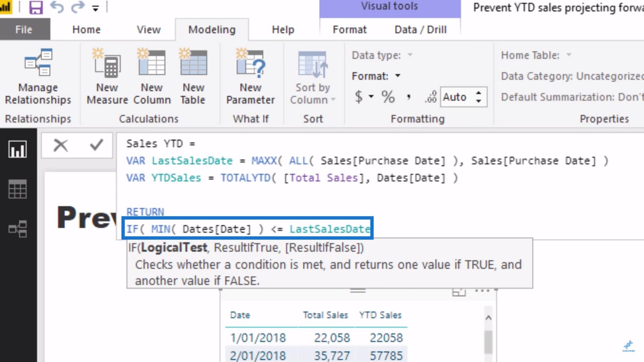Screen dimensions: 644x362
Task: Create a New Table
Action: [x=193, y=77]
